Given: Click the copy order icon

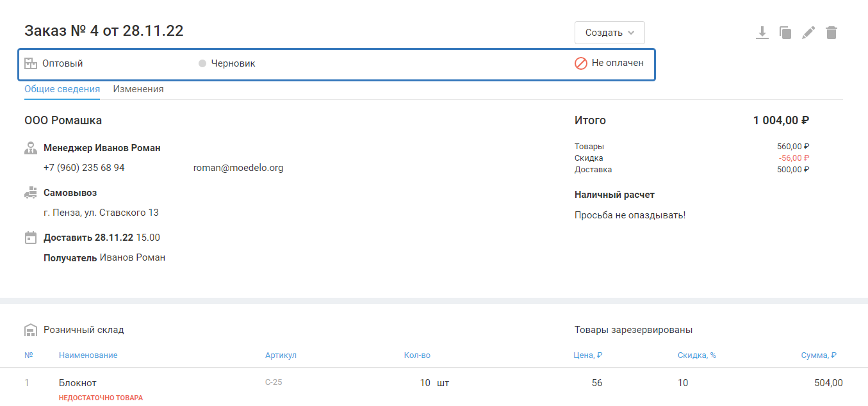Looking at the screenshot, I should pyautogui.click(x=785, y=33).
